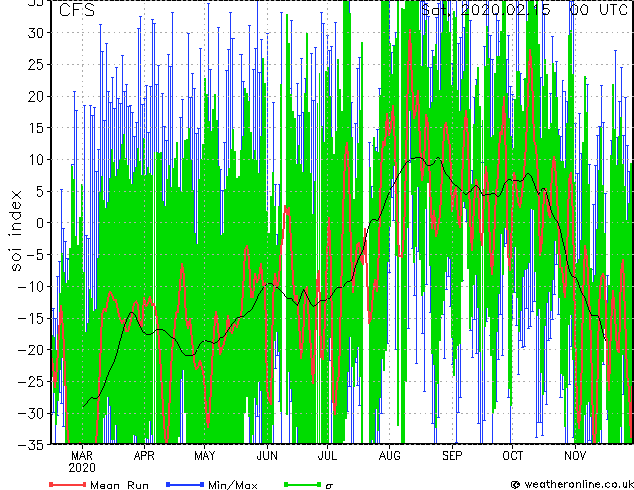Click the y-axis value 20
634x490 pixels.
(x=36, y=96)
